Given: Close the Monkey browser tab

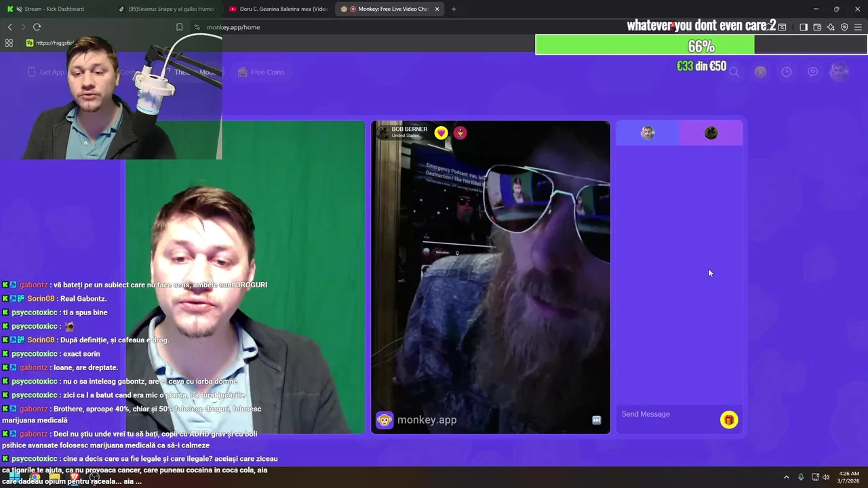Looking at the screenshot, I should tap(437, 9).
